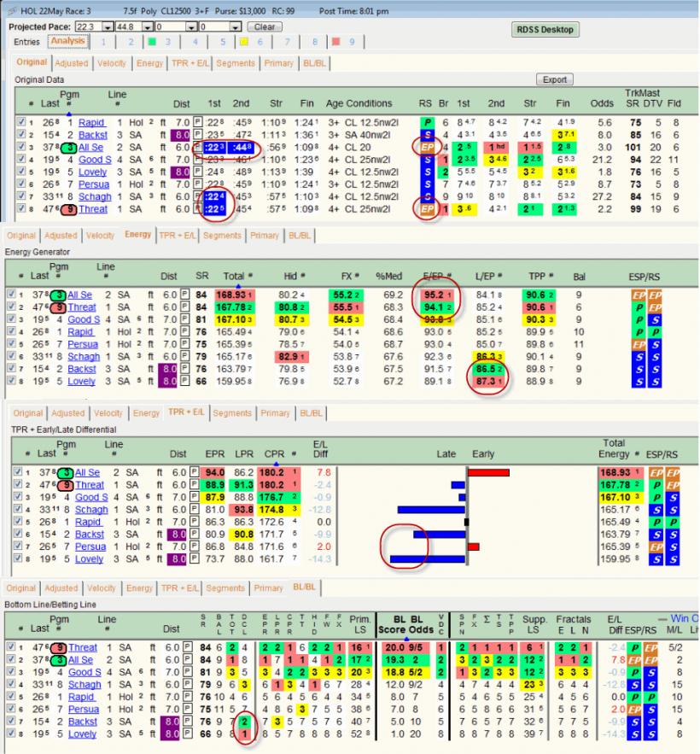
Task: Click purple 8.0 Dist cell in Backst row, Original Data
Action: tap(182, 135)
